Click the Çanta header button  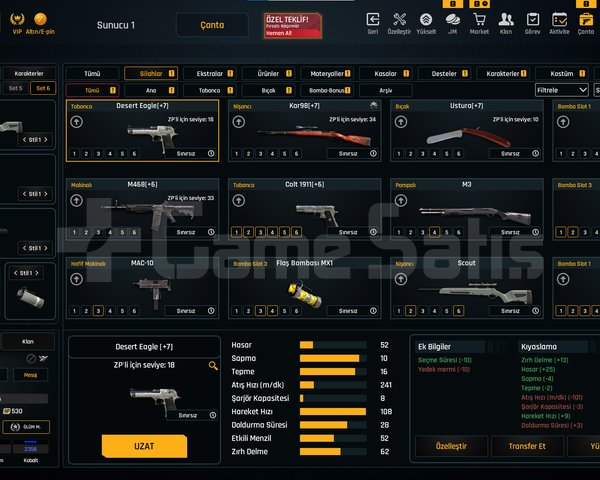pos(212,25)
